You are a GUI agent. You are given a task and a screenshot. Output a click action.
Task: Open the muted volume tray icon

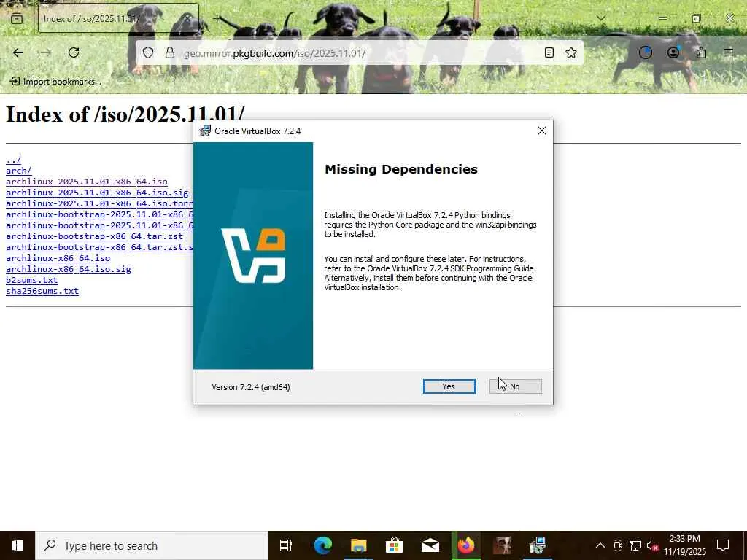pos(652,545)
